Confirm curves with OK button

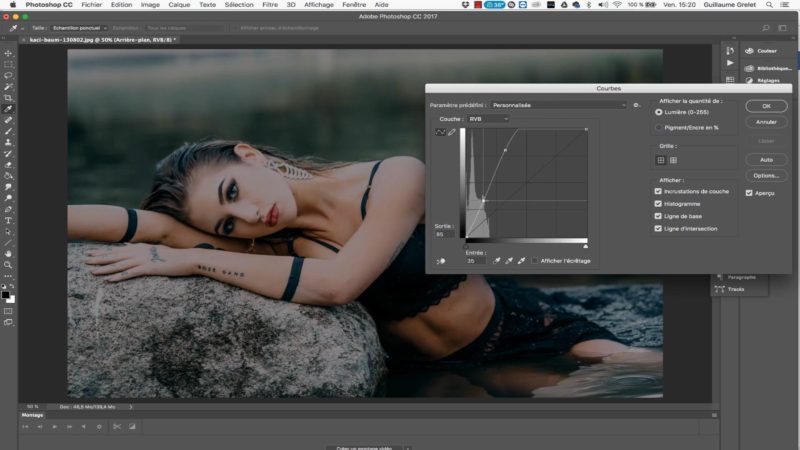[x=766, y=106]
